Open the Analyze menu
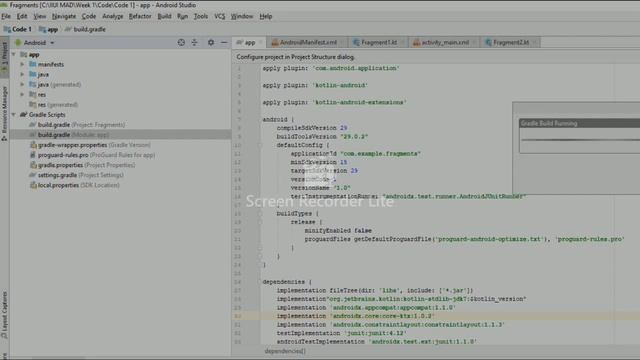Screen dimensions: 640x360 pos(113,16)
